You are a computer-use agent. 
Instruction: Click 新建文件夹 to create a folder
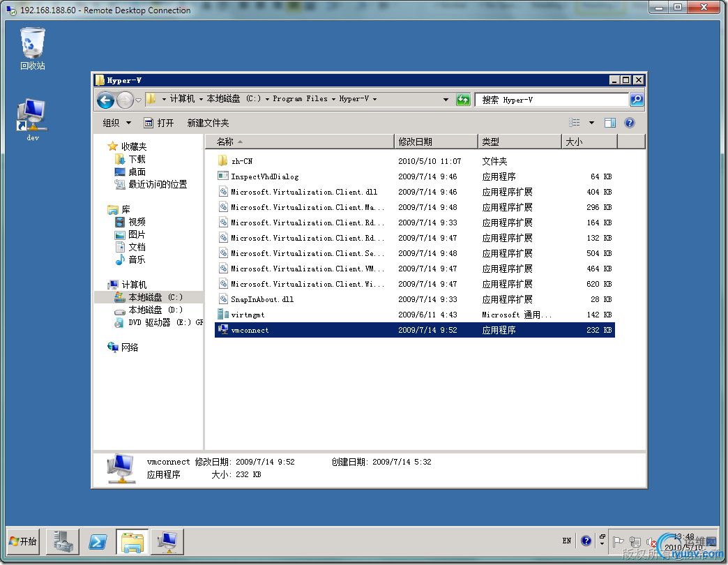click(208, 123)
